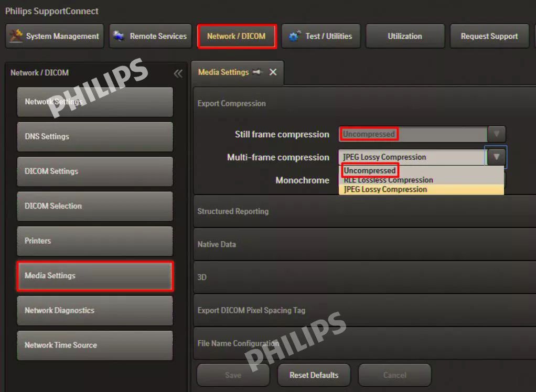This screenshot has width=536, height=392.
Task: Click the System Management tools icon
Action: 16,36
